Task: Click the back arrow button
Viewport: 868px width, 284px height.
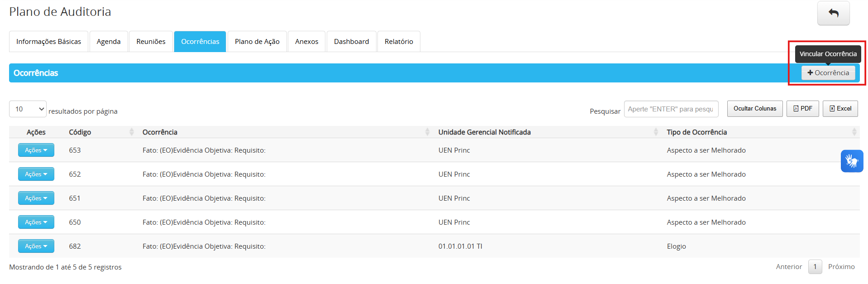Action: [833, 13]
